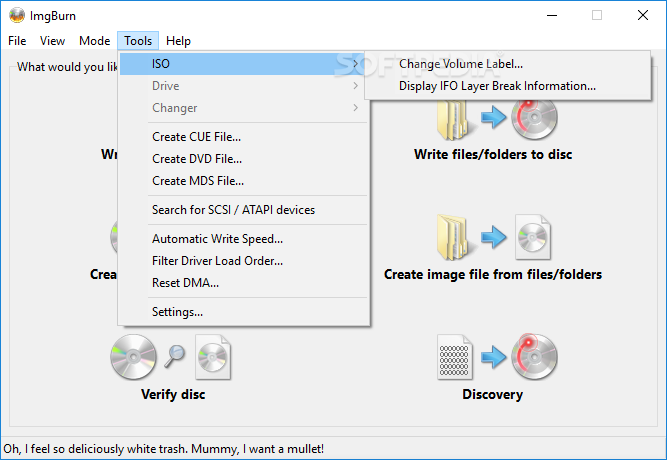Select Create CUE File...
Image resolution: width=667 pixels, height=460 pixels.
(244, 137)
